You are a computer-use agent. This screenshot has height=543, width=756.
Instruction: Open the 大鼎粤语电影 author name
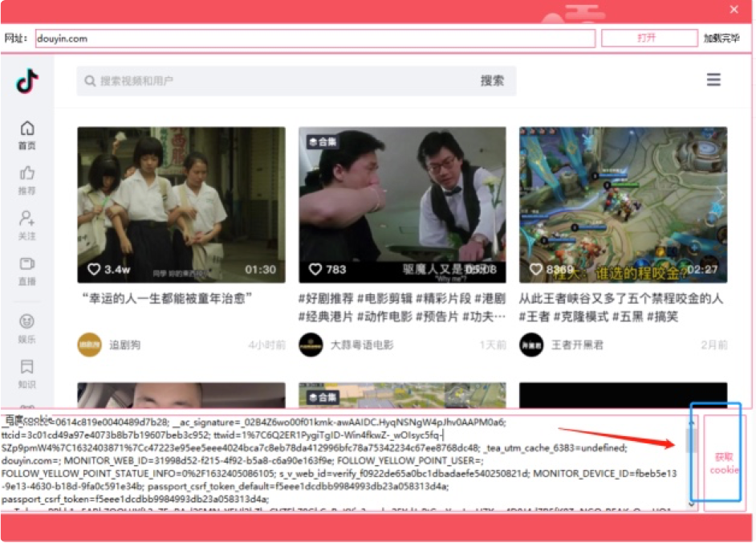tap(362, 345)
